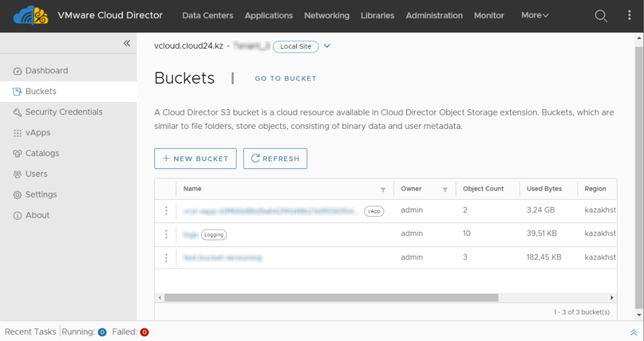
Task: Click the VMware Cloud Director logo
Action: [x=30, y=15]
